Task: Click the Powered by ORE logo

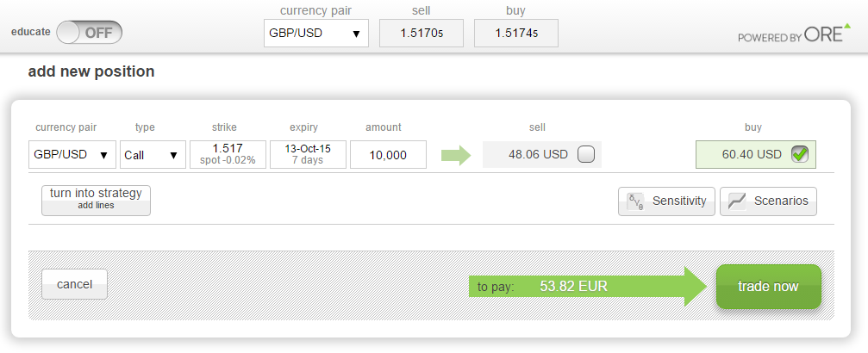Action: coord(794,34)
